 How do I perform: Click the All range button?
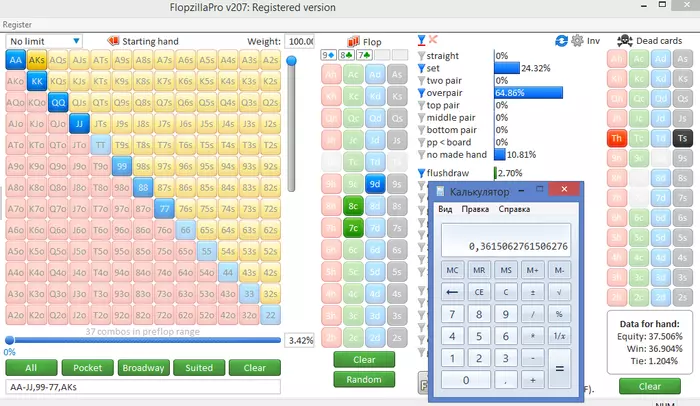pos(31,368)
